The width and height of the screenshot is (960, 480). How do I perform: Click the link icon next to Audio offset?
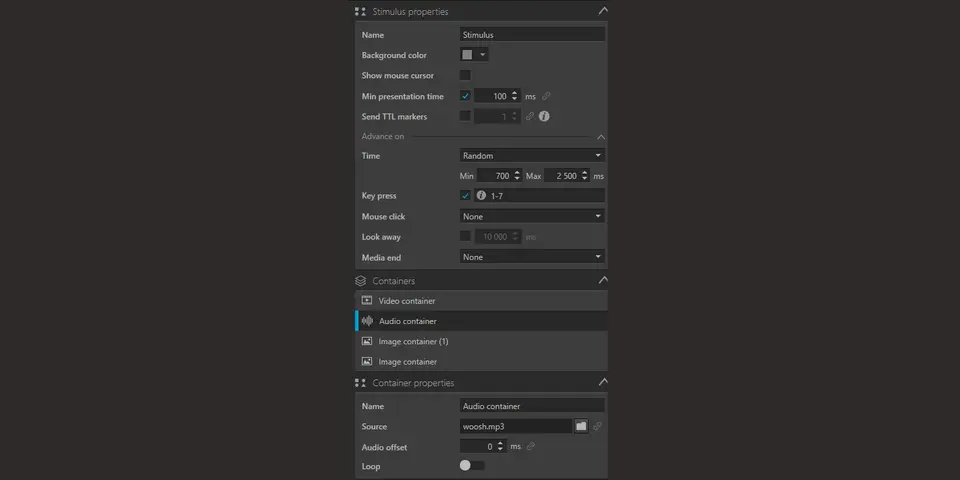click(x=530, y=446)
